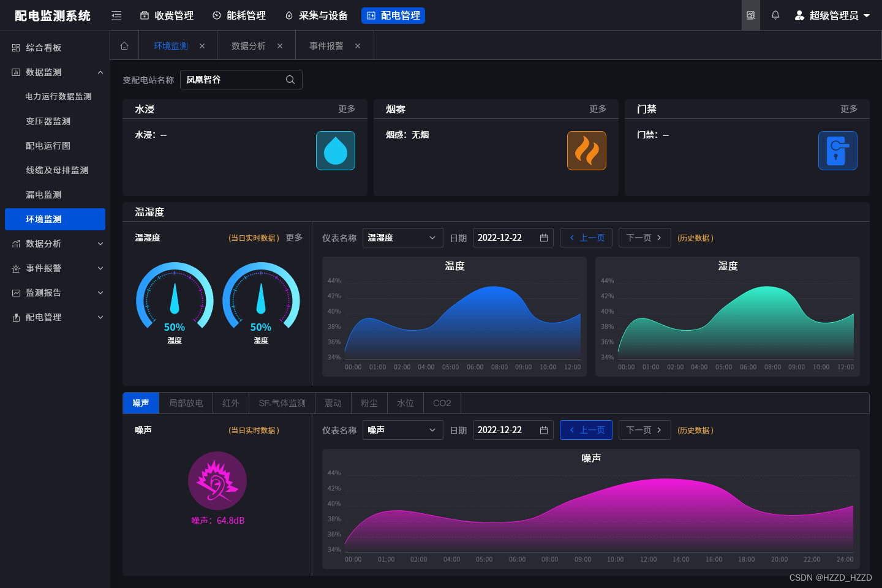Open the calendar icon in the 温湿度 date field
882x588 pixels.
point(544,238)
